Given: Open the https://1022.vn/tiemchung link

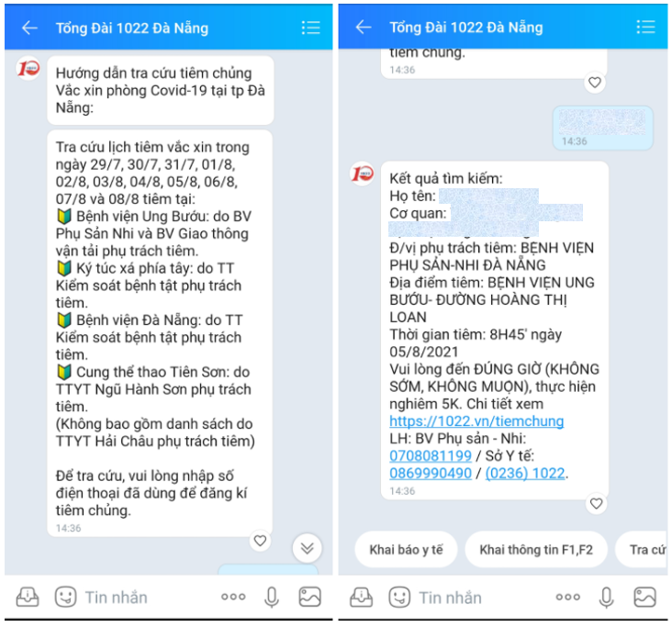Looking at the screenshot, I should click(476, 420).
